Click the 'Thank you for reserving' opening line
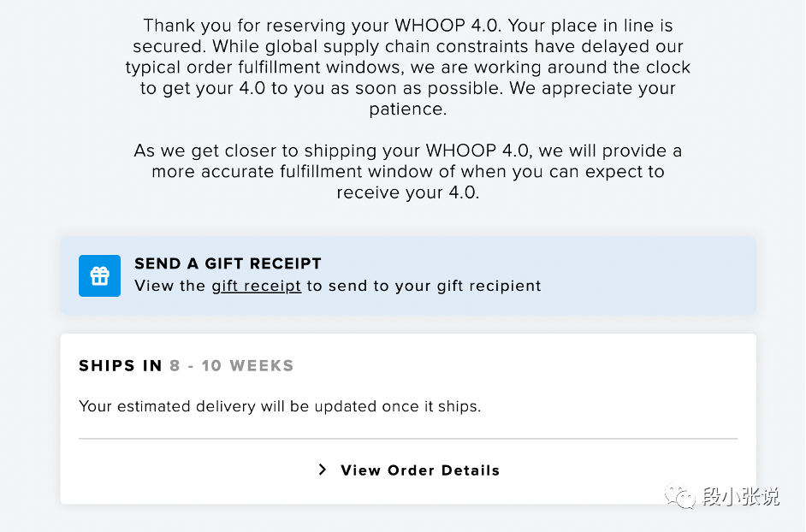 407,26
